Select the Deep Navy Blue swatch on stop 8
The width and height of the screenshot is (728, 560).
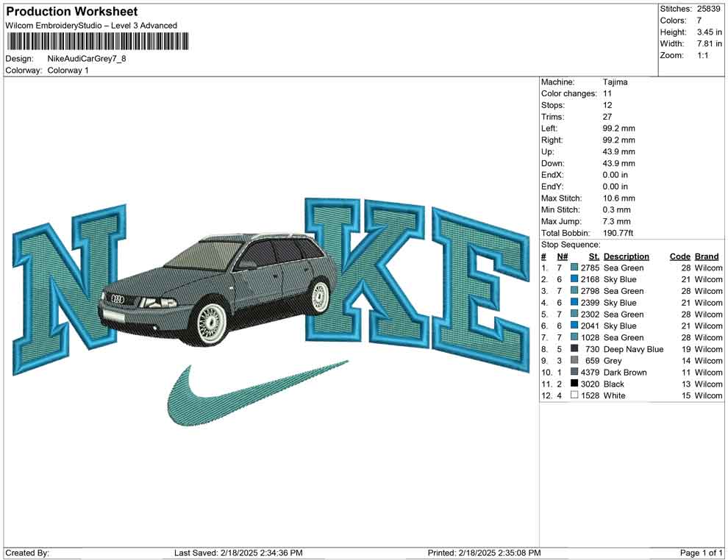click(x=574, y=349)
